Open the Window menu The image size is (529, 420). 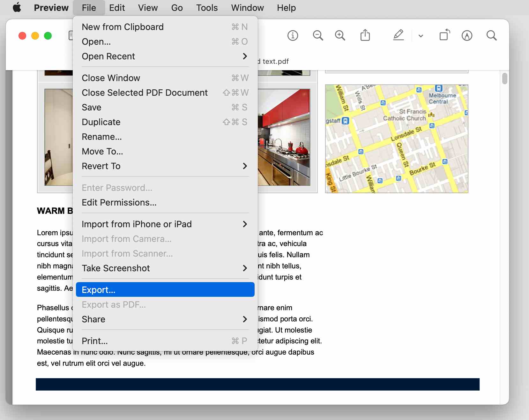(247, 8)
